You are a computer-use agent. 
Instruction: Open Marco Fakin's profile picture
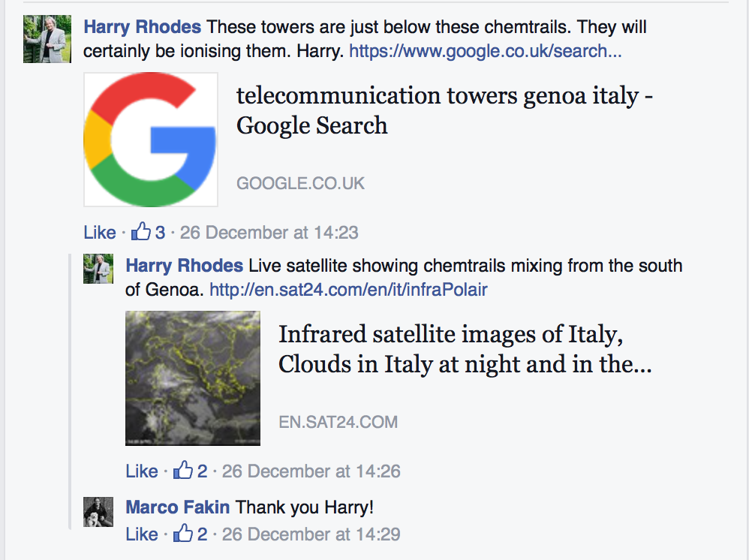98,512
